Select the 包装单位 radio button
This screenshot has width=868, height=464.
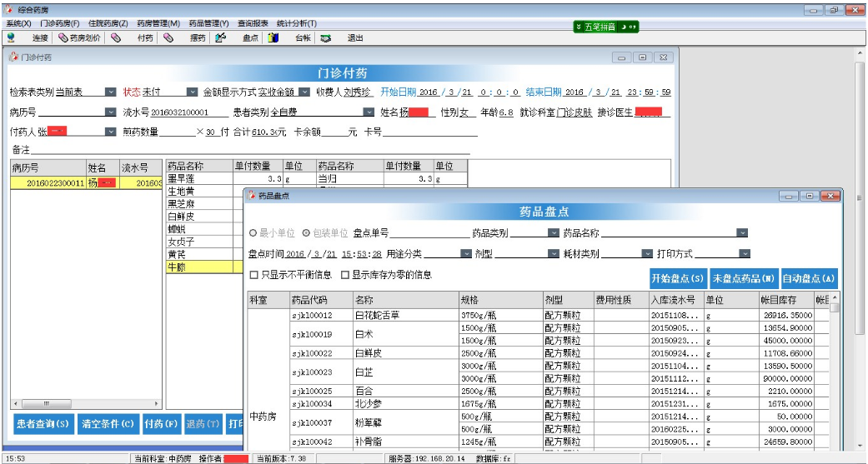[x=306, y=233]
